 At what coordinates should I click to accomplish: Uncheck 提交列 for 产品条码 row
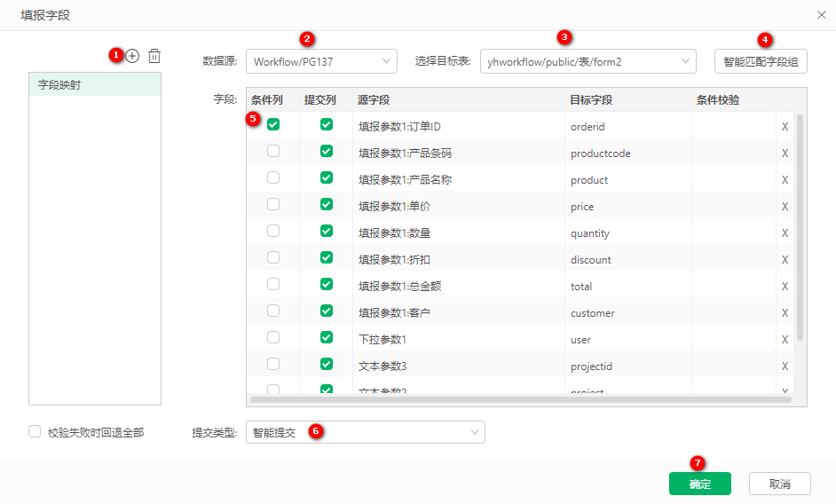[327, 151]
